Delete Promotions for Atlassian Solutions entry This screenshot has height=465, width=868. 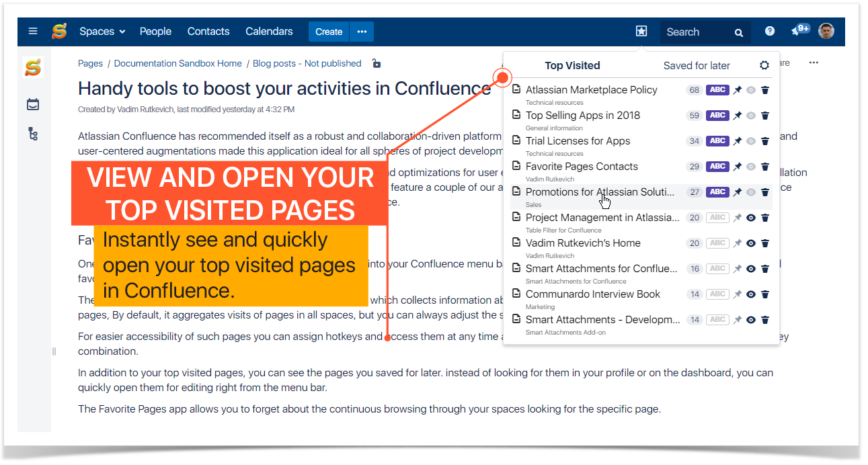[x=765, y=192]
